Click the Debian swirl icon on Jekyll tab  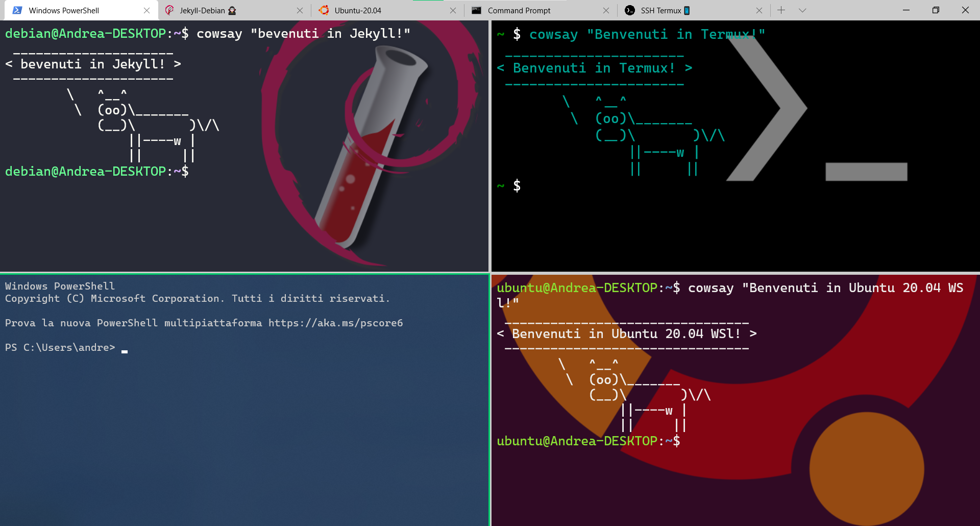tap(169, 10)
